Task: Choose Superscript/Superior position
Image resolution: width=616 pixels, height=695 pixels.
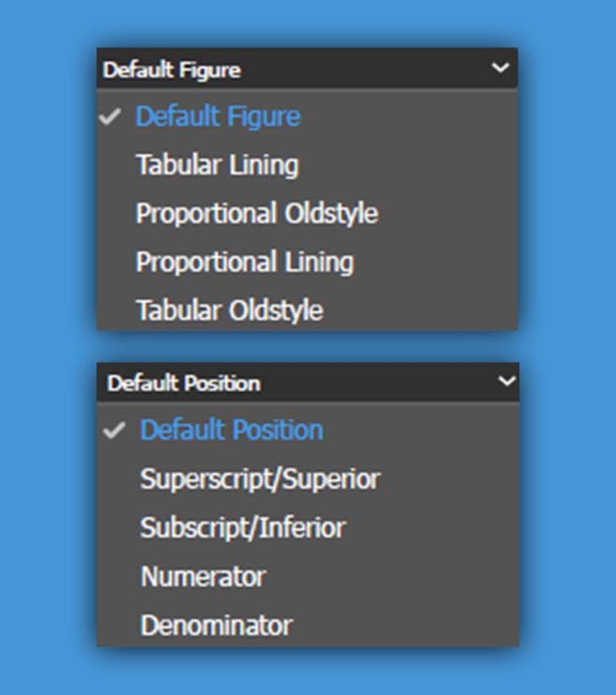Action: (260, 479)
